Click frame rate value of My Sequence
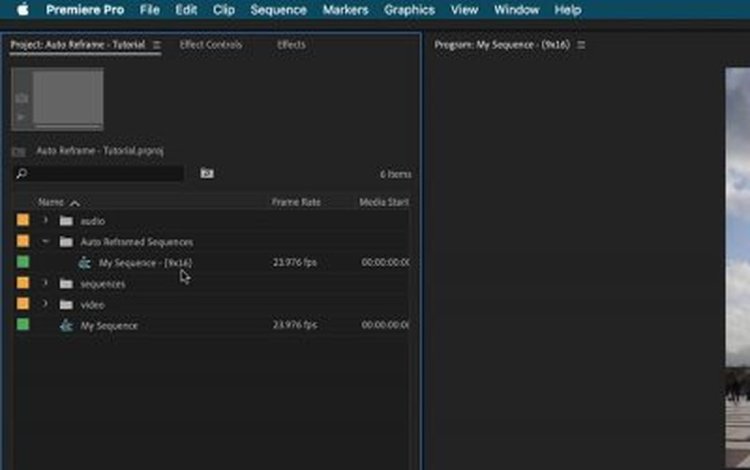 click(x=295, y=325)
